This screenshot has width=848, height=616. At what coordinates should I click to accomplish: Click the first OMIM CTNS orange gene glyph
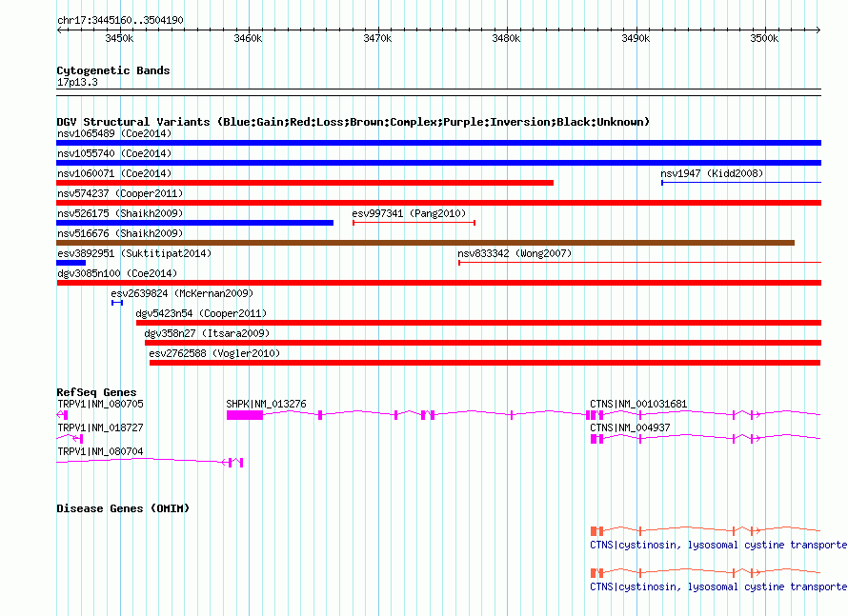pyautogui.click(x=705, y=530)
